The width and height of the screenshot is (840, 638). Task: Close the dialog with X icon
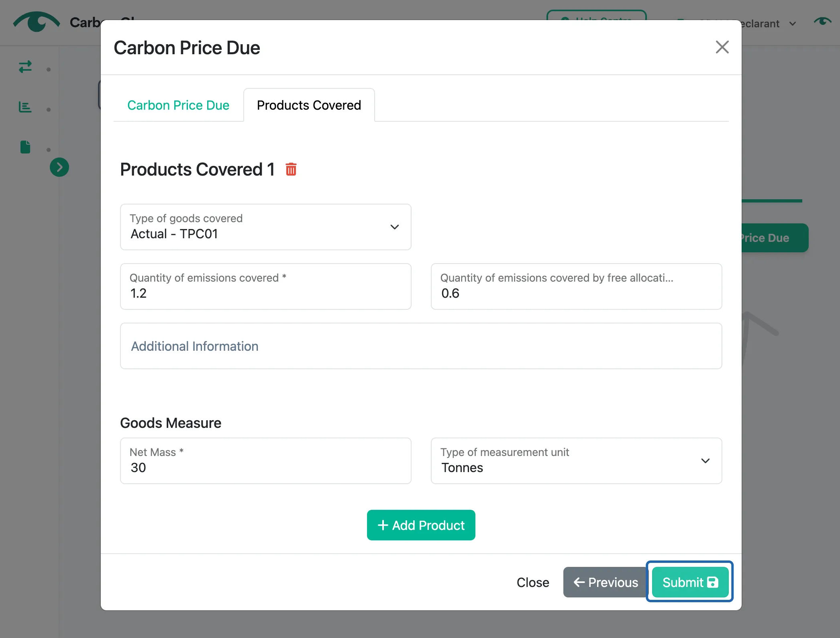(722, 47)
